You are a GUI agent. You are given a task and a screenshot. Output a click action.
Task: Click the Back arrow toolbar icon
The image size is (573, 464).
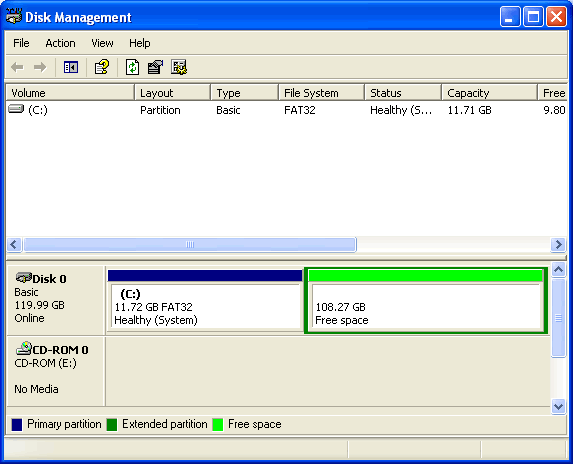(x=17, y=67)
